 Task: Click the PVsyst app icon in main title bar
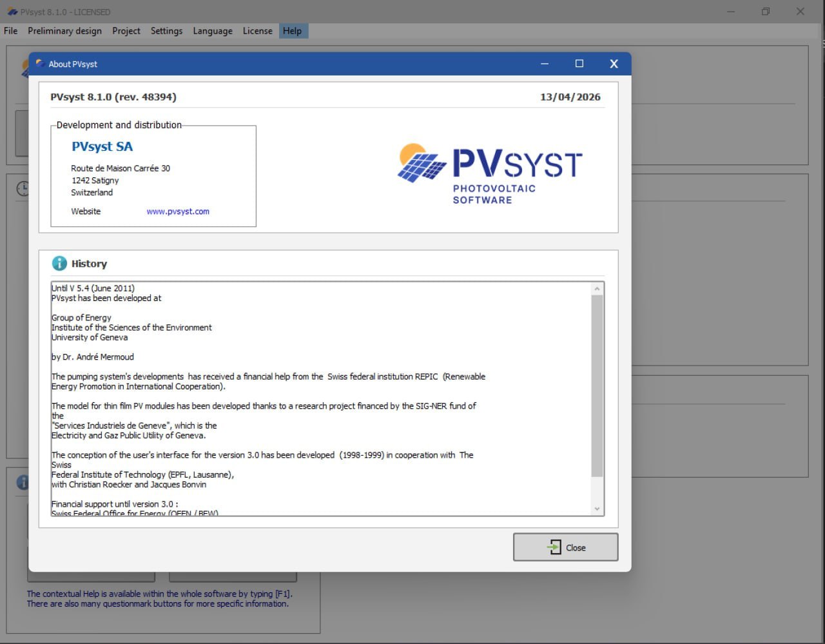coord(12,12)
